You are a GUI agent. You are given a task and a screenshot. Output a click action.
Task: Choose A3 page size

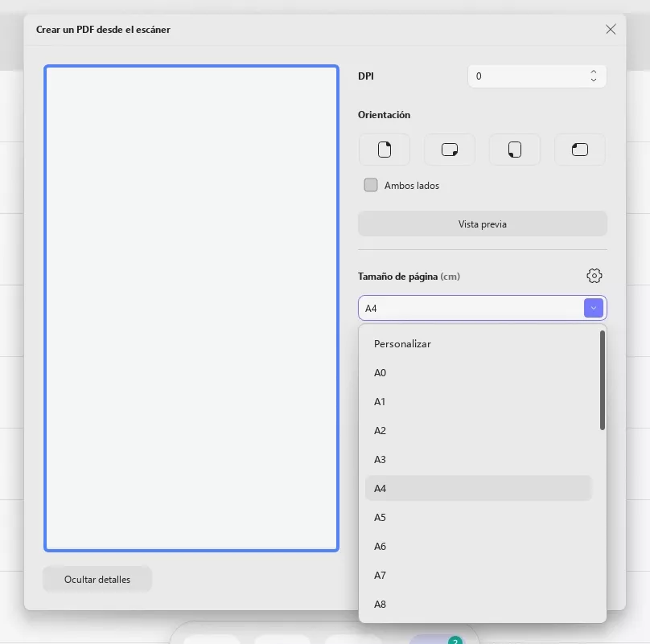479,459
